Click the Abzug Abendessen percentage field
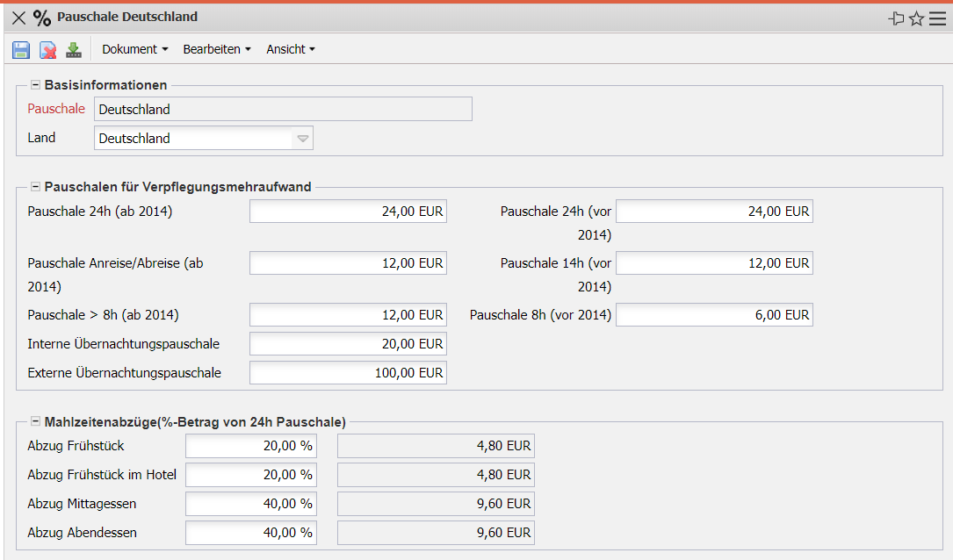Viewport: 953px width, 560px height. pos(250,533)
